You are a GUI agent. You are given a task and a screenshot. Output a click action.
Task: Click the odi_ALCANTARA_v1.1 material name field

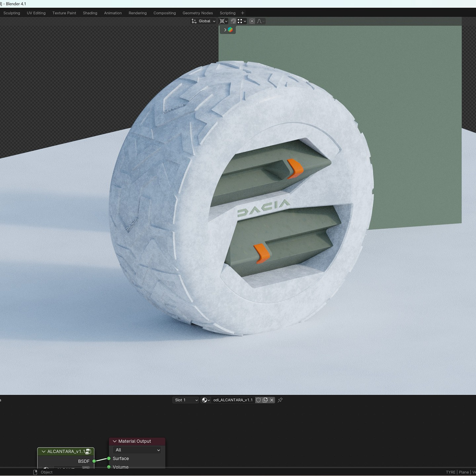point(233,400)
